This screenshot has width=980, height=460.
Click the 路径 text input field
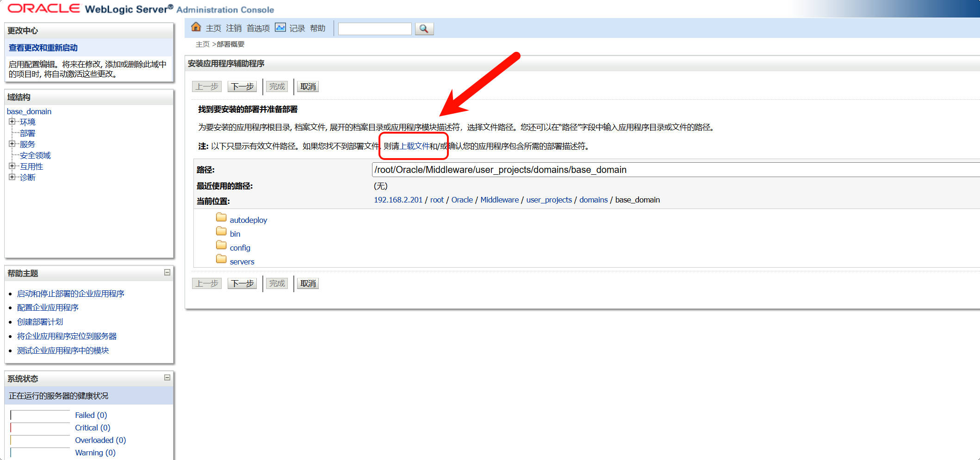pos(648,170)
